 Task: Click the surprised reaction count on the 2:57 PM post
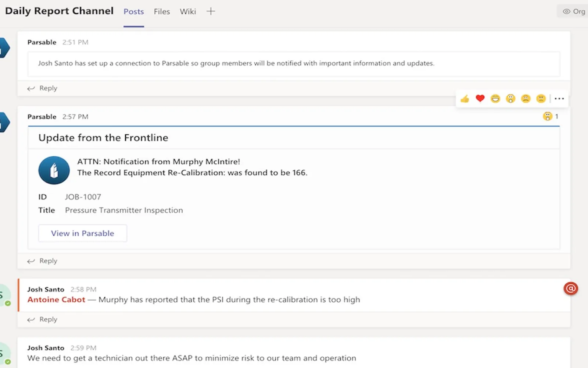[551, 117]
